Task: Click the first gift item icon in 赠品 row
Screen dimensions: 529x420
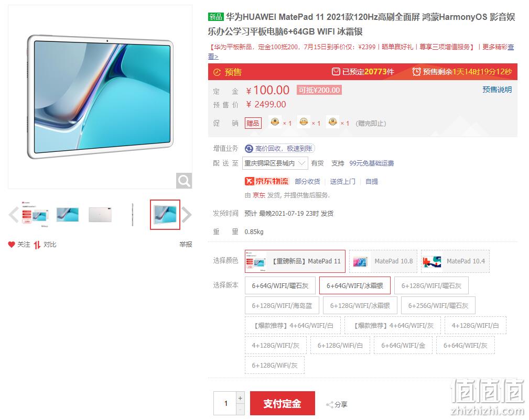Action: point(275,121)
